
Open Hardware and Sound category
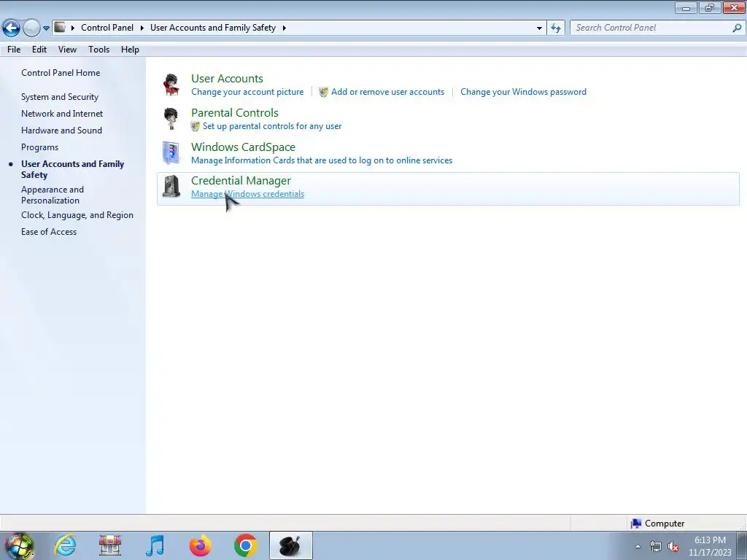click(61, 130)
